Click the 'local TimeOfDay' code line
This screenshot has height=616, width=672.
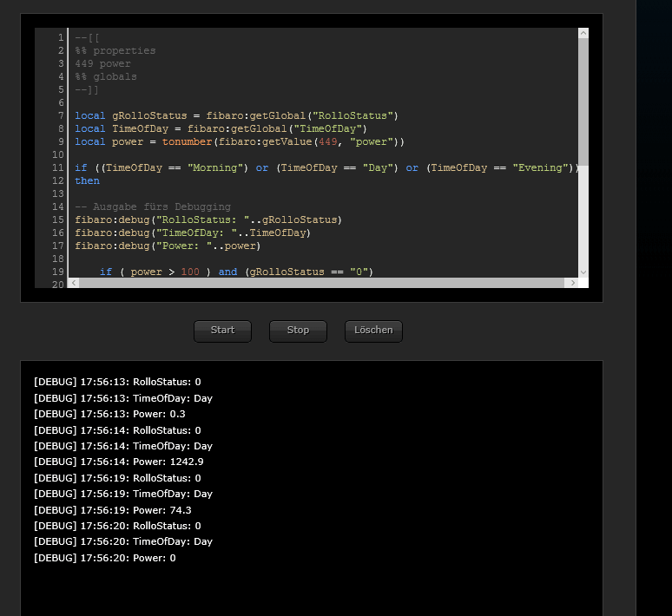coord(221,128)
